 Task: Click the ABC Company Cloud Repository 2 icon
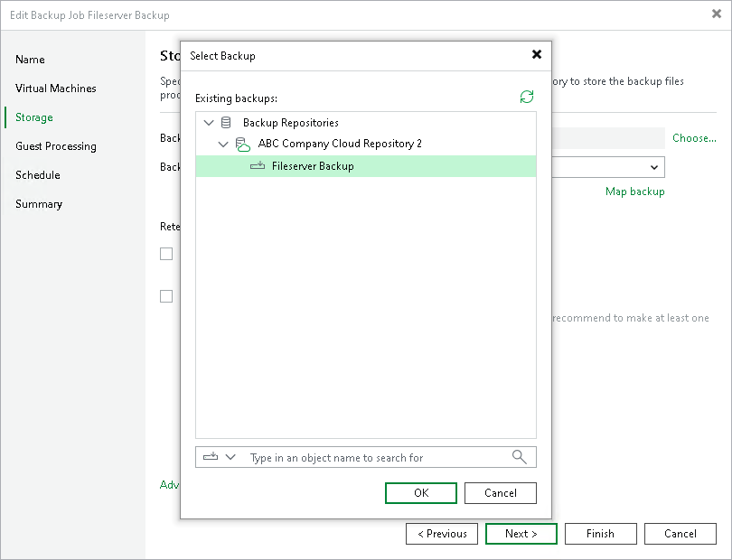point(242,143)
